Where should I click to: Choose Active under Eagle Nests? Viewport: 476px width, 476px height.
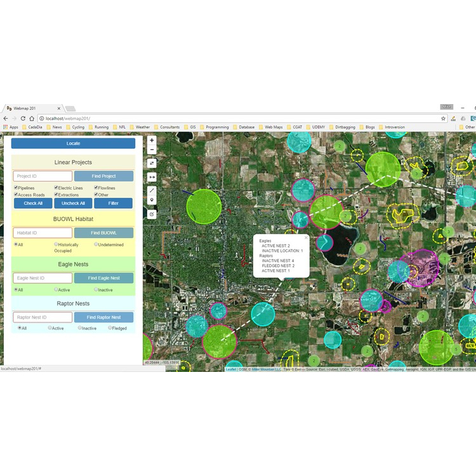click(x=56, y=289)
